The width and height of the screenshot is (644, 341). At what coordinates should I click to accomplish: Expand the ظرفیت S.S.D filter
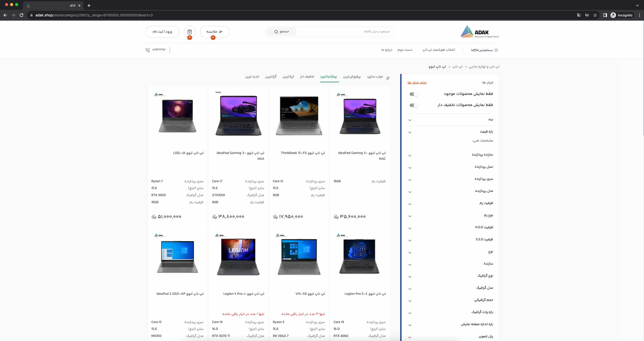(x=450, y=240)
